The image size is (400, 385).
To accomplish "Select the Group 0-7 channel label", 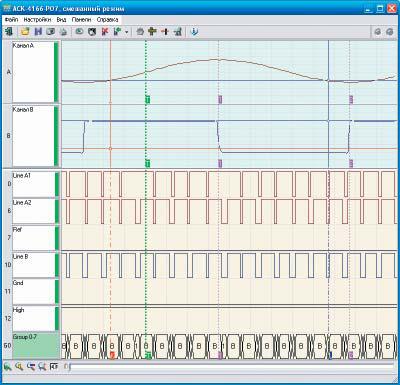I will 36,345.
